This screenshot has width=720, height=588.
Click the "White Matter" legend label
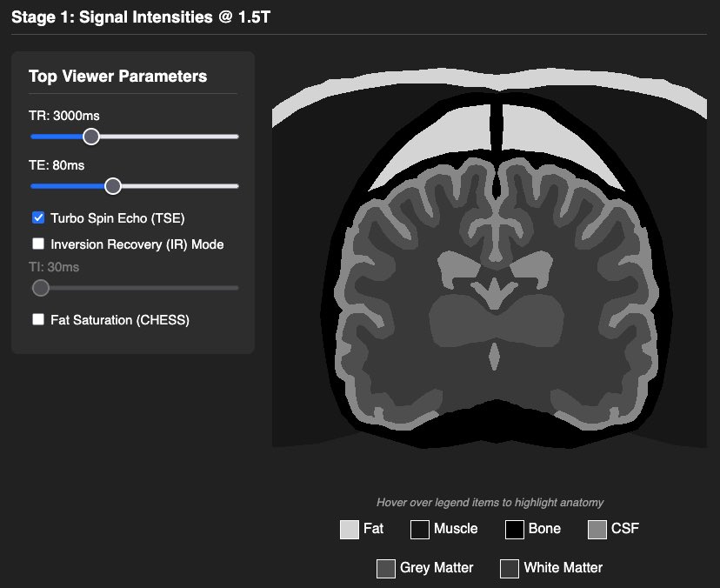click(x=563, y=568)
